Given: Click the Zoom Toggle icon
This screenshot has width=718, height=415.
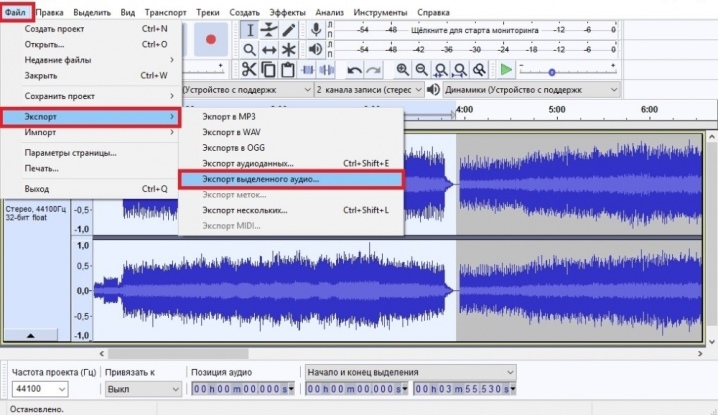Looking at the screenshot, I should pyautogui.click(x=479, y=70).
